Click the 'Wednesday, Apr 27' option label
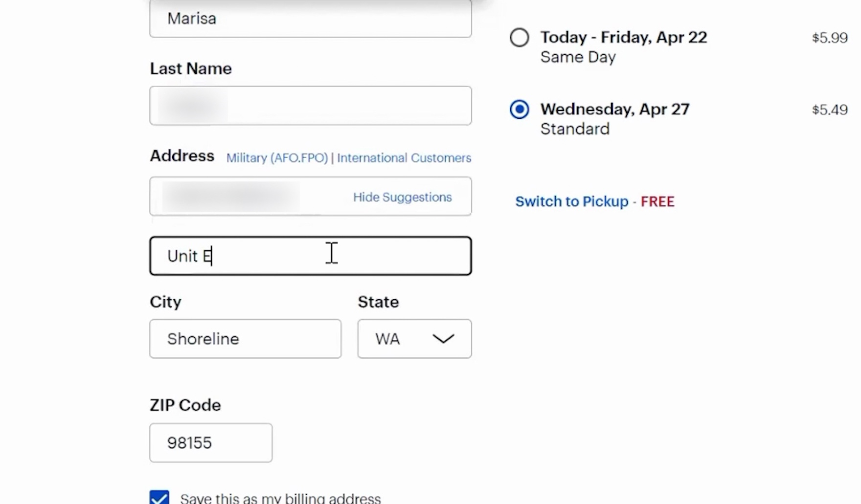The width and height of the screenshot is (861, 504). [x=614, y=109]
